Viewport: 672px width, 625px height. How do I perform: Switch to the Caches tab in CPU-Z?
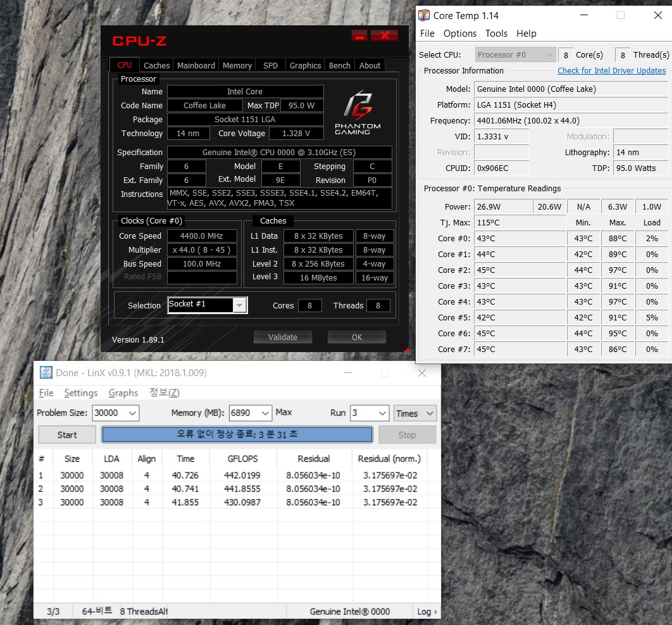pos(156,65)
